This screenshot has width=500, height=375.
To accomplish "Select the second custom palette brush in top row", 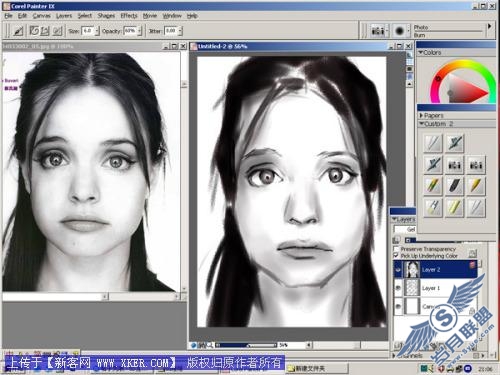I will coord(455,143).
